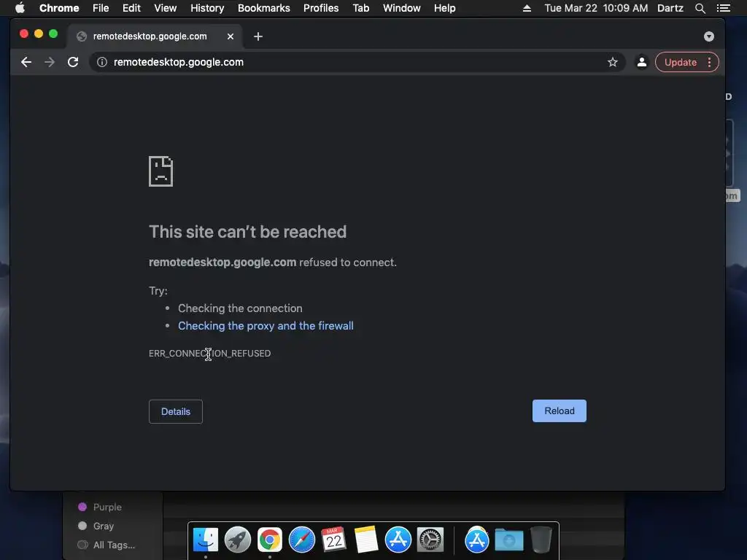Open the File menu
This screenshot has width=747, height=560.
tap(101, 8)
